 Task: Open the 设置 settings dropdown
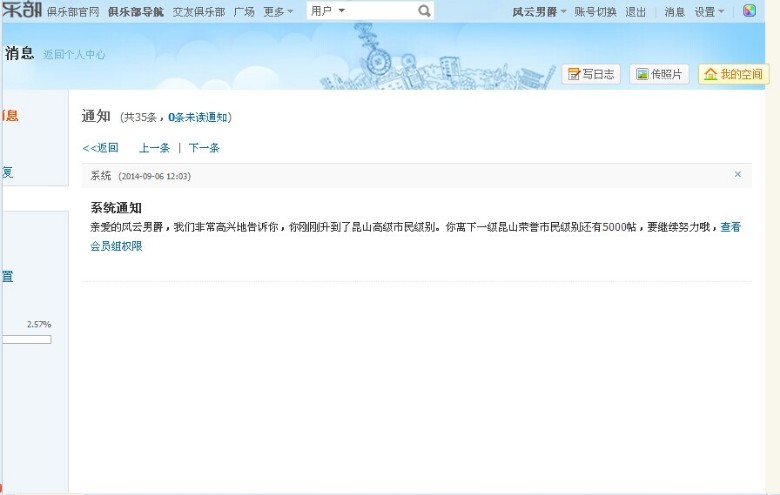point(709,11)
